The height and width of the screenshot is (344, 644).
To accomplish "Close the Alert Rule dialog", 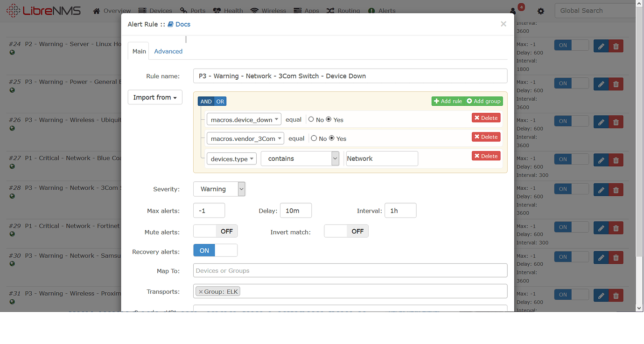I will click(503, 24).
